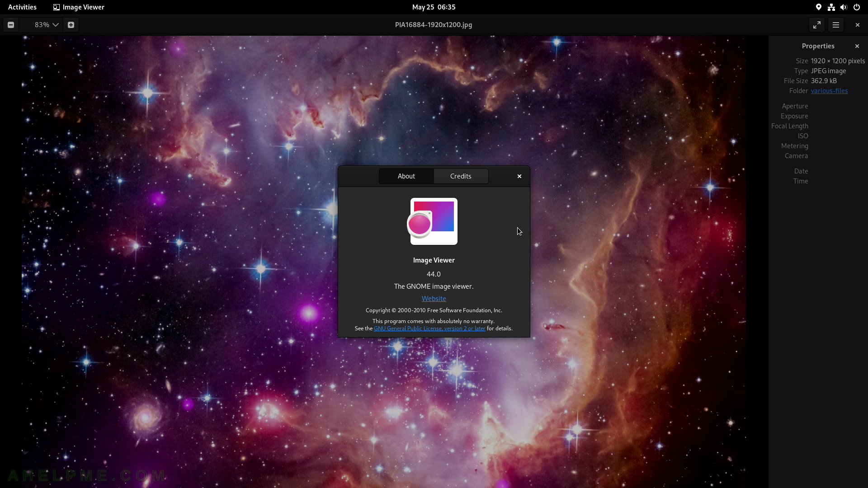
Task: Click the Aperture label in Properties
Action: click(x=795, y=106)
